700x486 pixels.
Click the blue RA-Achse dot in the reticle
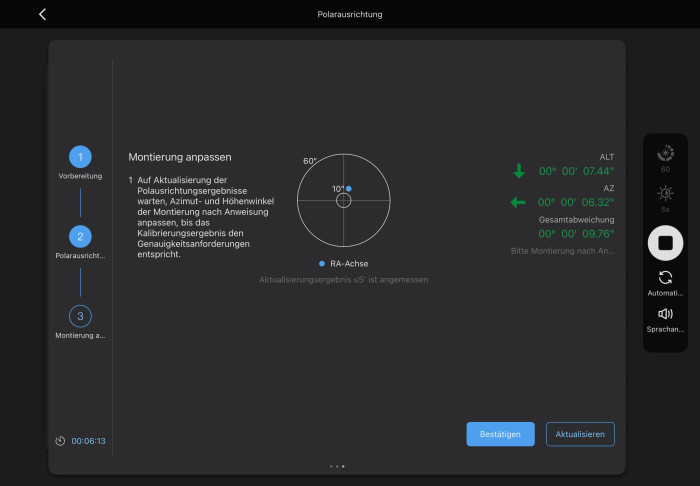[x=349, y=189]
